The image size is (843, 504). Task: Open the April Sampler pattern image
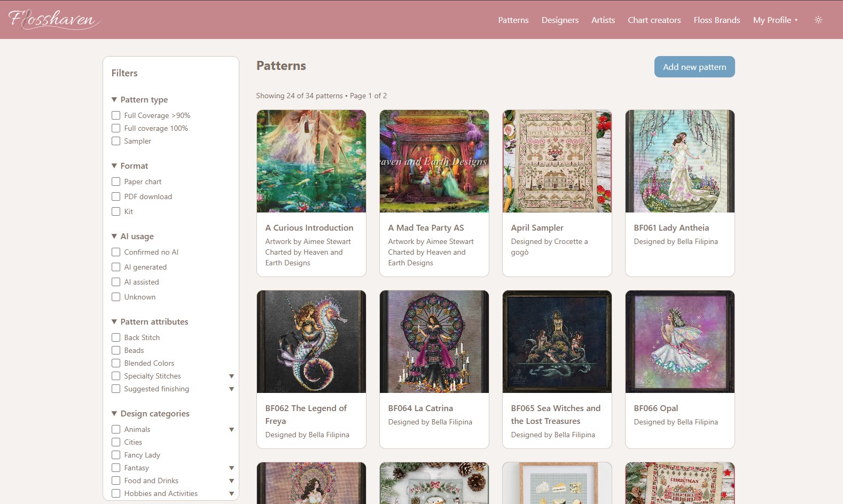pyautogui.click(x=557, y=161)
